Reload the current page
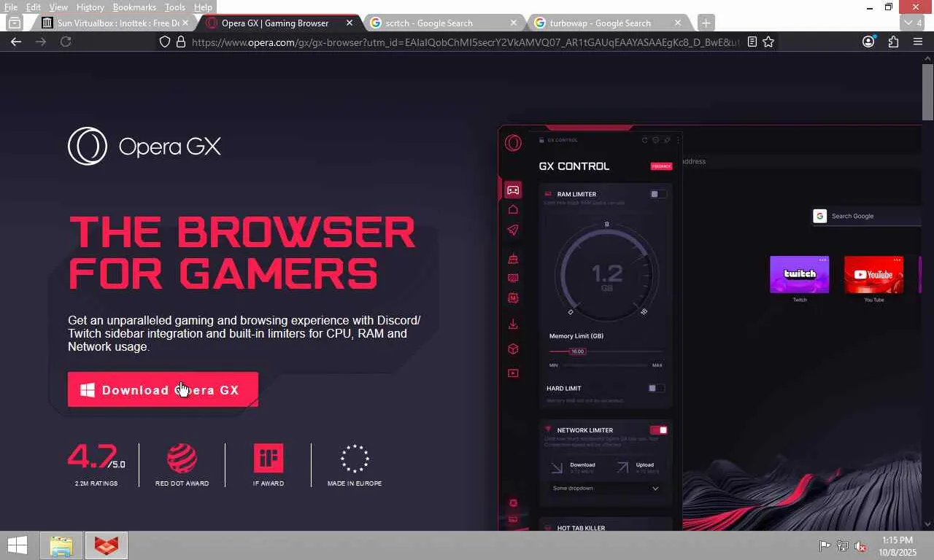934x560 pixels. pyautogui.click(x=66, y=42)
